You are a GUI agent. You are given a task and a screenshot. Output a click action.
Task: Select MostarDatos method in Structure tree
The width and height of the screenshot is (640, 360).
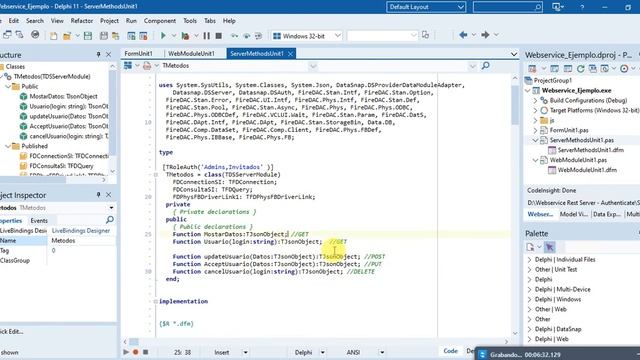point(63,96)
